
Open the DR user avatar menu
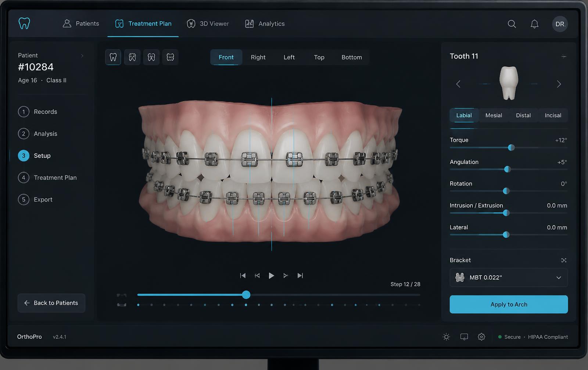coord(560,24)
